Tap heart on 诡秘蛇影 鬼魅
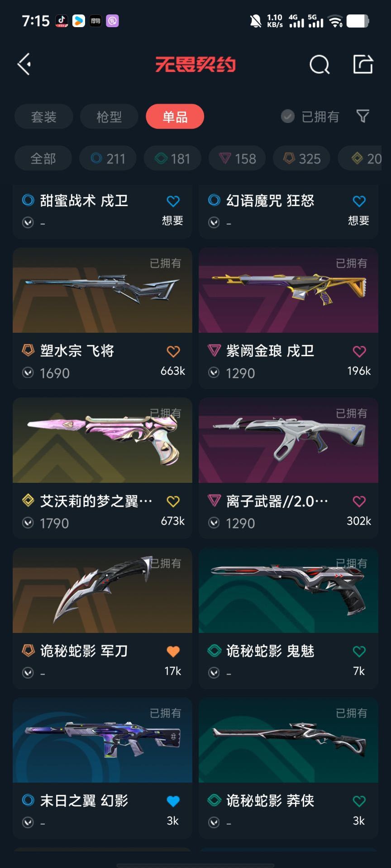This screenshot has height=868, width=391. tap(359, 651)
